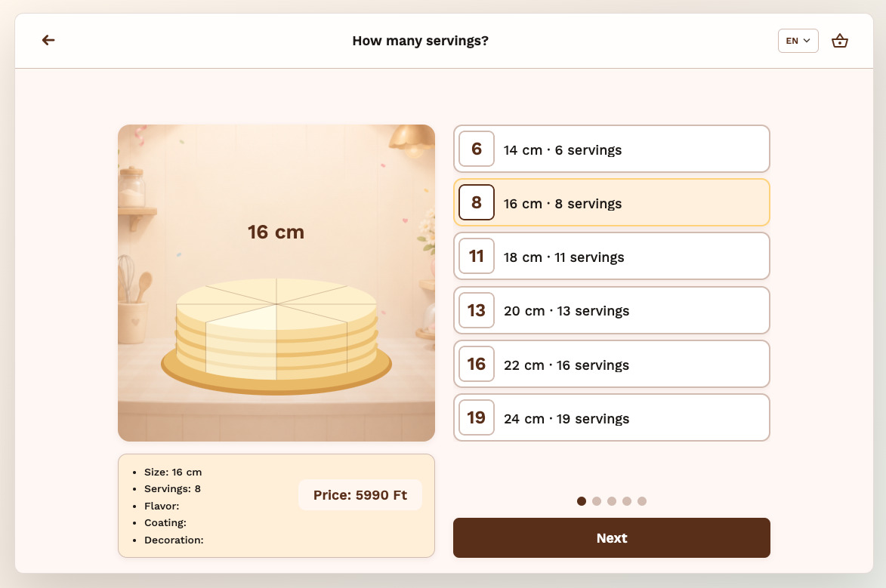Select the 16 cm · 8 servings option
The height and width of the screenshot is (588, 886).
point(611,203)
